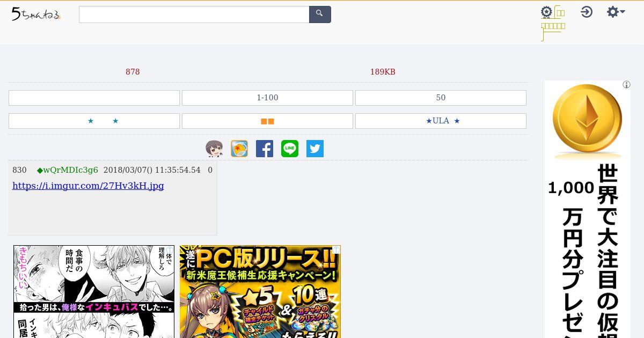Viewport: 644px width, 338px height.
Task: Open the Ethereum coin sidebar ad
Action: point(588,209)
